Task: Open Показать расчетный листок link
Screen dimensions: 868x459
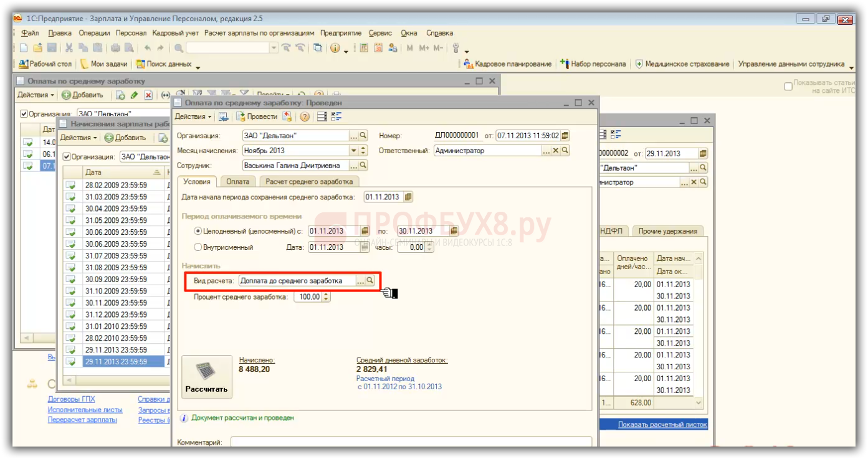Action: (x=662, y=425)
